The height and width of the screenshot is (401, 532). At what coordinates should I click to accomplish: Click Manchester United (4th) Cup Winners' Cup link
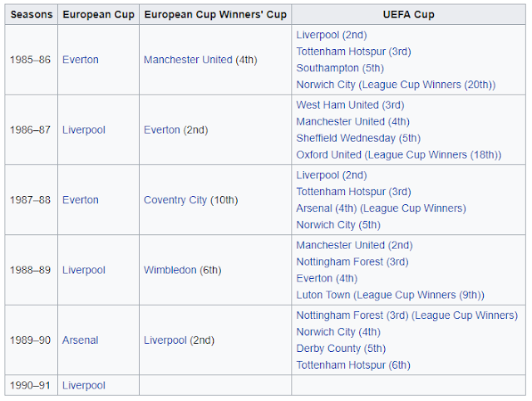200,60
